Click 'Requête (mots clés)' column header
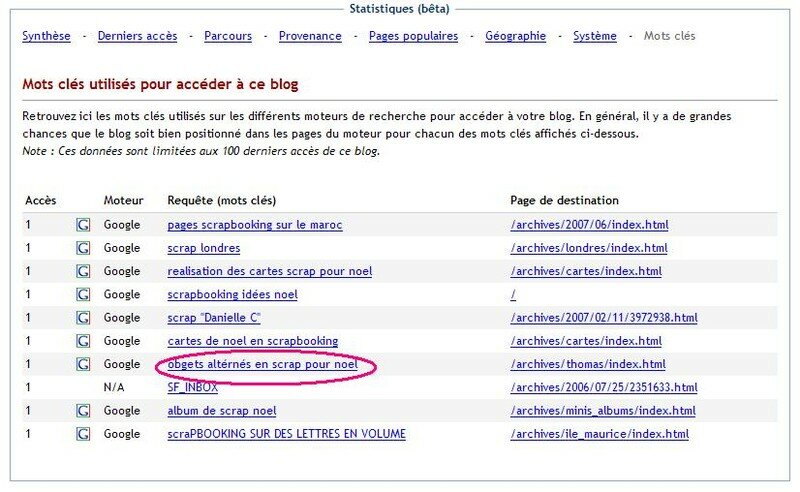This screenshot has height=492, width=800. pyautogui.click(x=221, y=201)
